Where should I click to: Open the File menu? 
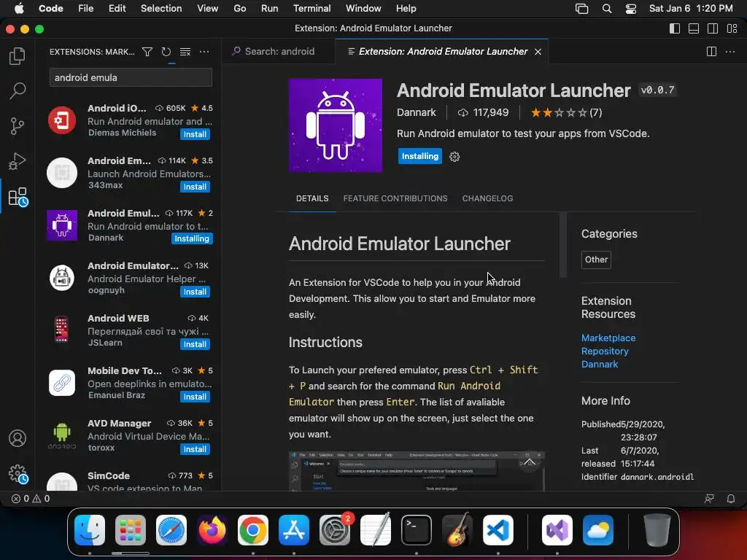click(86, 9)
